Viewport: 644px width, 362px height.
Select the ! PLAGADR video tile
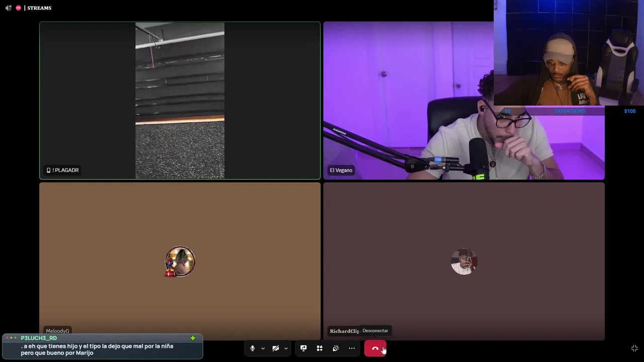pos(180,101)
